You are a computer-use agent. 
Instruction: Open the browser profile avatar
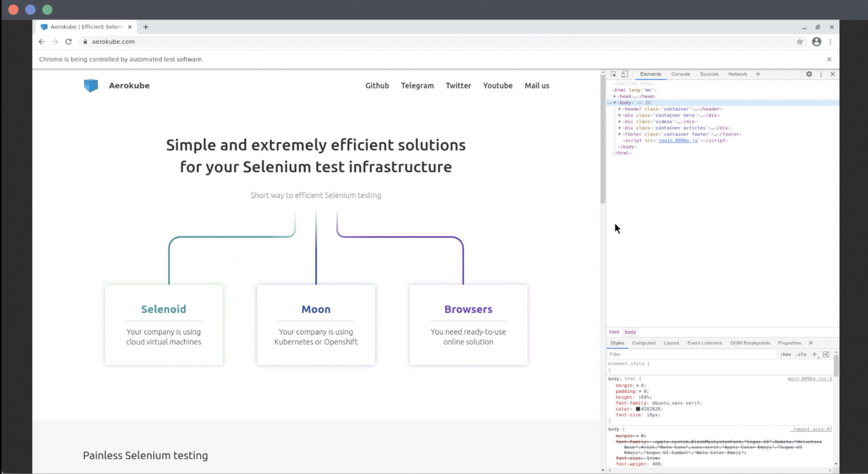pos(817,41)
